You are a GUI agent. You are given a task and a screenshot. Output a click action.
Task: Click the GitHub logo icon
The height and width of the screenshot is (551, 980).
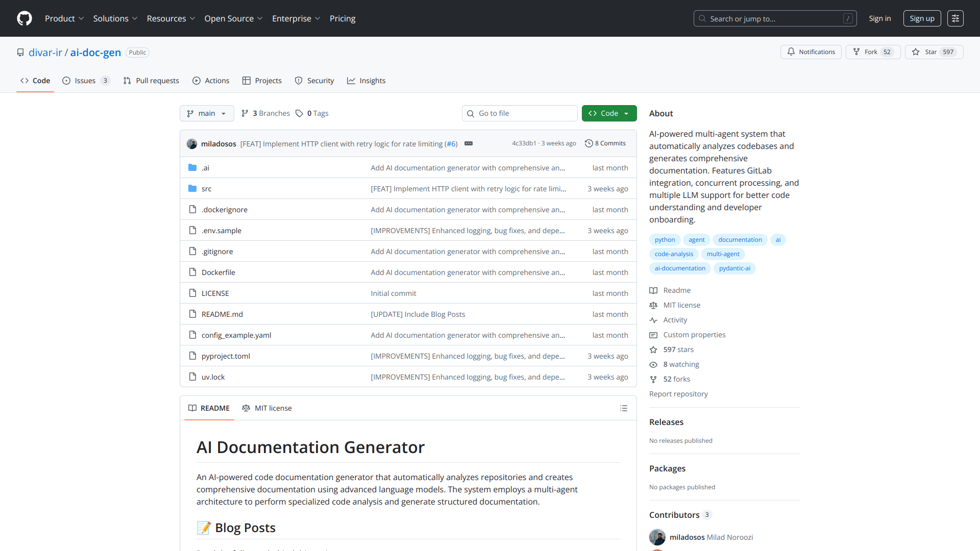[24, 18]
